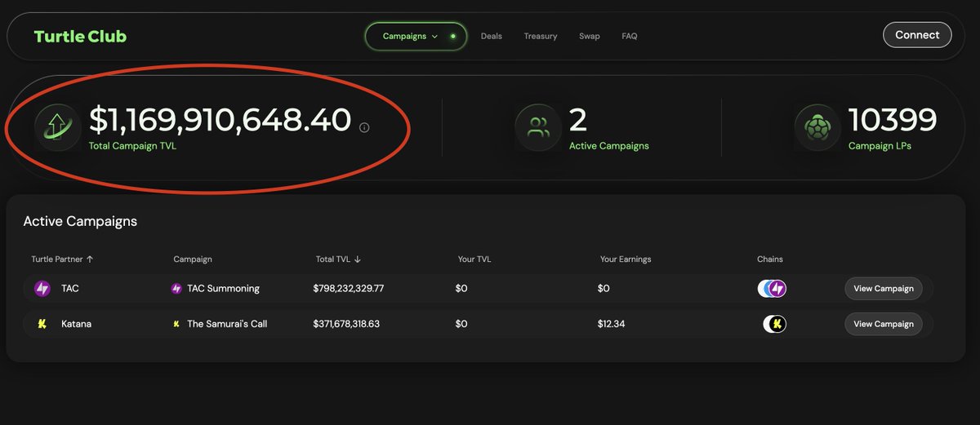This screenshot has height=425, width=980.
Task: Click the TVL info icon
Action: pos(364,127)
